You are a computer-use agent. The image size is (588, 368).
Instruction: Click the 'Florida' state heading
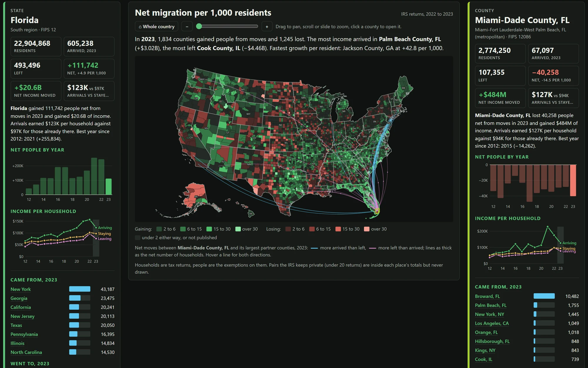click(24, 20)
